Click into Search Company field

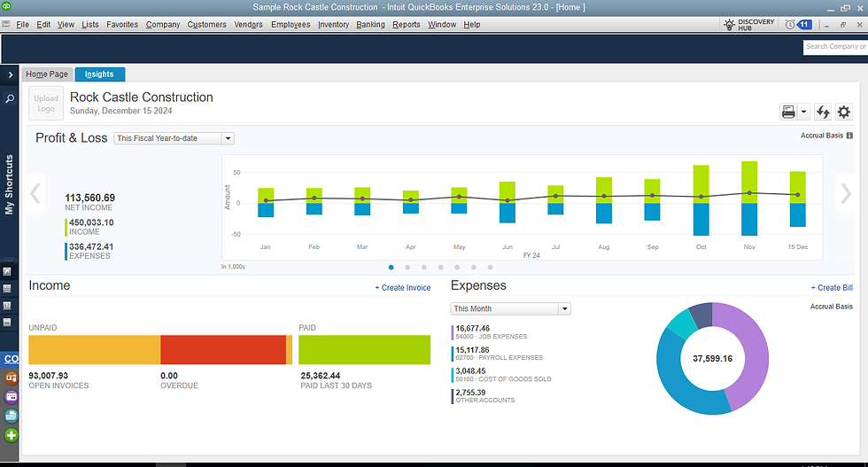pos(835,47)
